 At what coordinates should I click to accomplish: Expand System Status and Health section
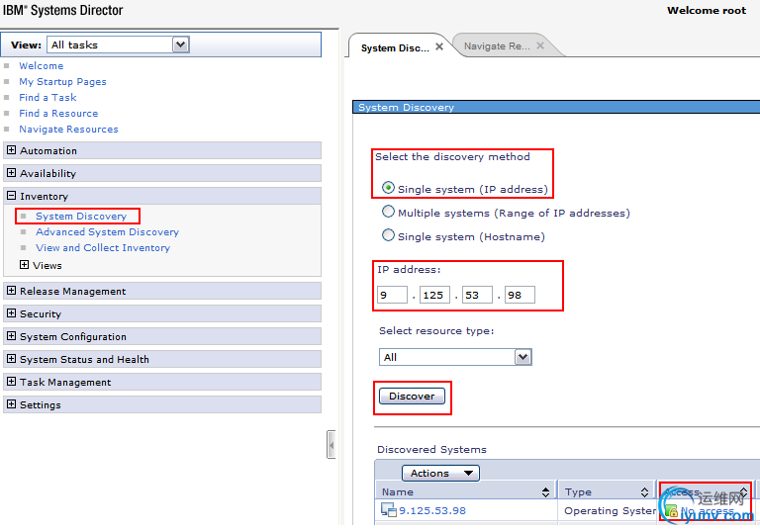pos(11,359)
